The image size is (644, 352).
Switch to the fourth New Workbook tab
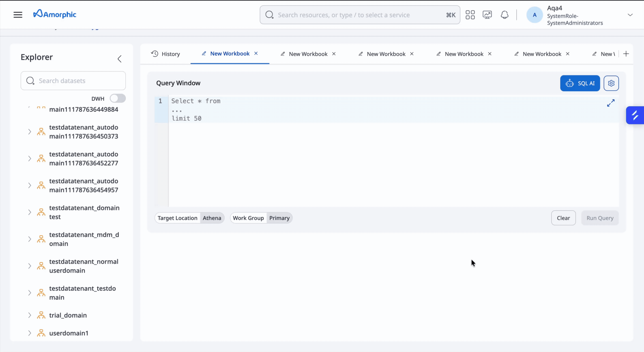[x=464, y=54]
